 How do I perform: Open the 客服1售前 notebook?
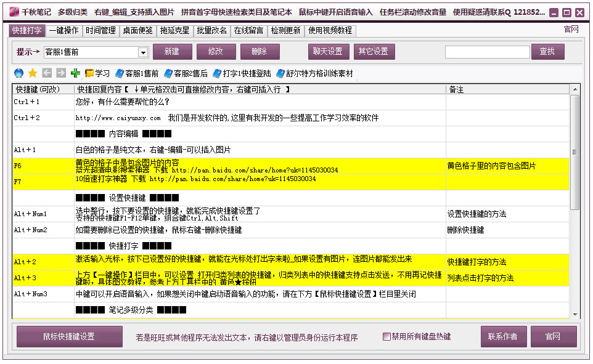coord(137,73)
